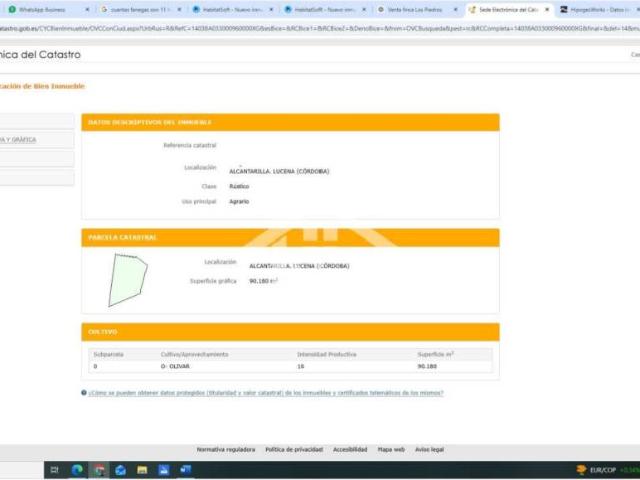Close the Sede Electrónica del Catastro tab
This screenshot has height=480, width=640.
(x=547, y=9)
